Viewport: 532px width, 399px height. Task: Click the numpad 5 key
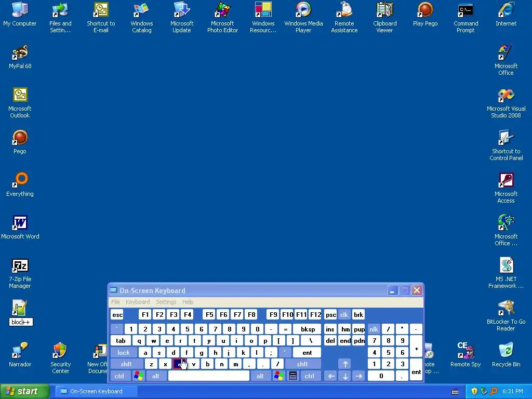[x=388, y=353]
